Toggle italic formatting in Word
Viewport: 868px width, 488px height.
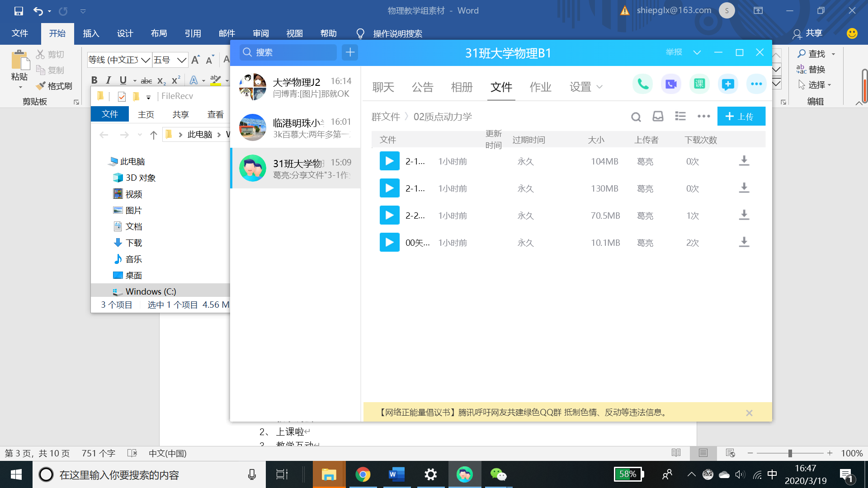pos(108,80)
